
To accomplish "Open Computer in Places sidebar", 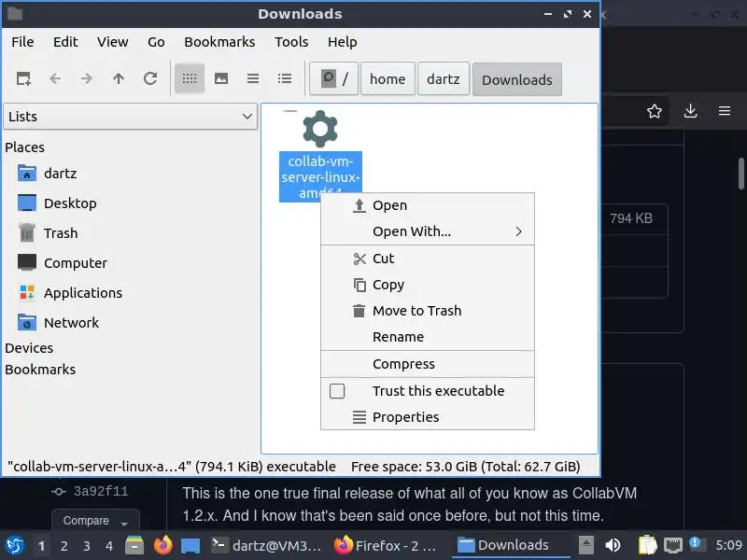I will (63, 263).
